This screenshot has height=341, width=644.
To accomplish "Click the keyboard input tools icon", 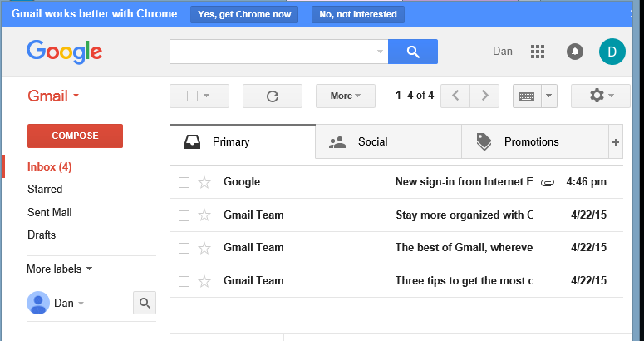I will (527, 96).
